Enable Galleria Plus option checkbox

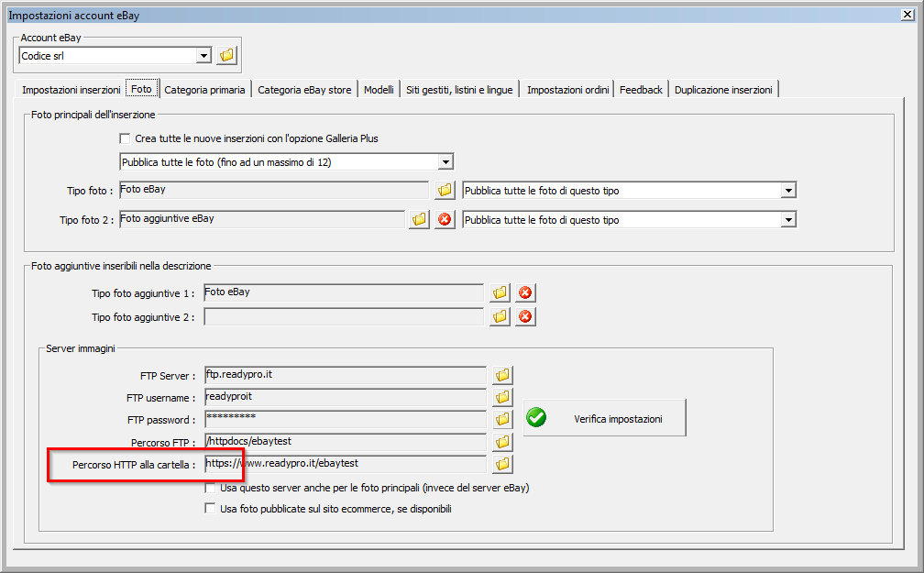click(125, 138)
